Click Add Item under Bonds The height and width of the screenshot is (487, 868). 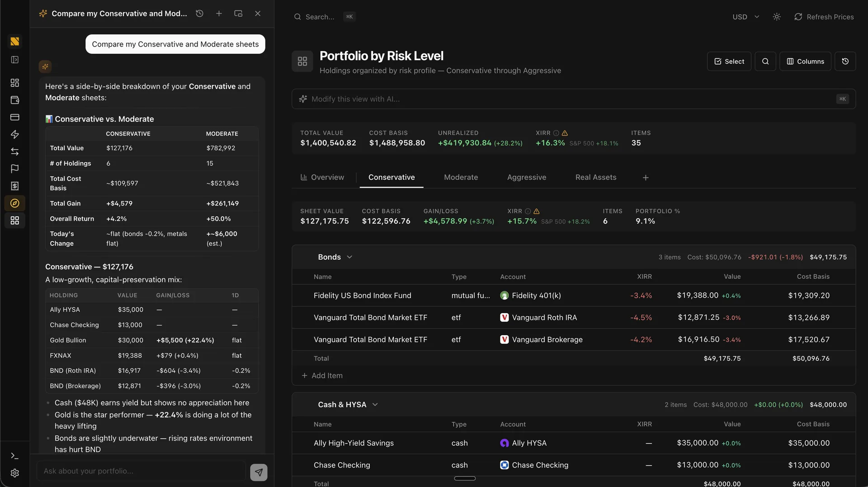[x=322, y=375]
